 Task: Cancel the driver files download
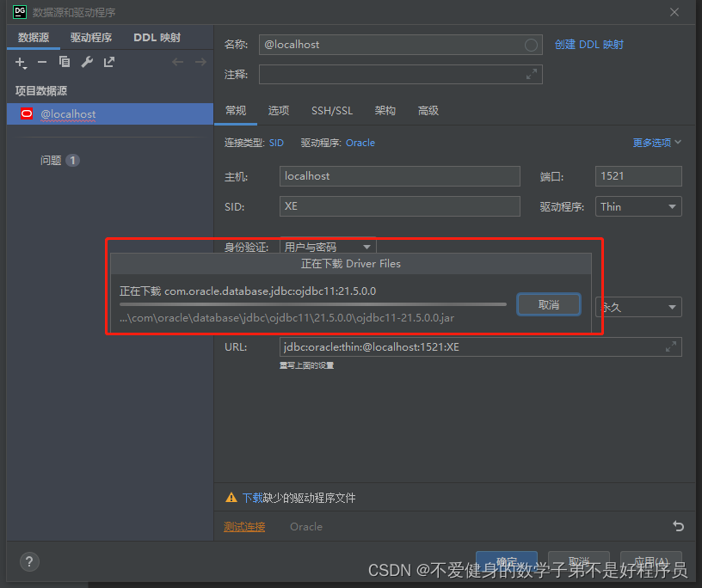pyautogui.click(x=549, y=304)
